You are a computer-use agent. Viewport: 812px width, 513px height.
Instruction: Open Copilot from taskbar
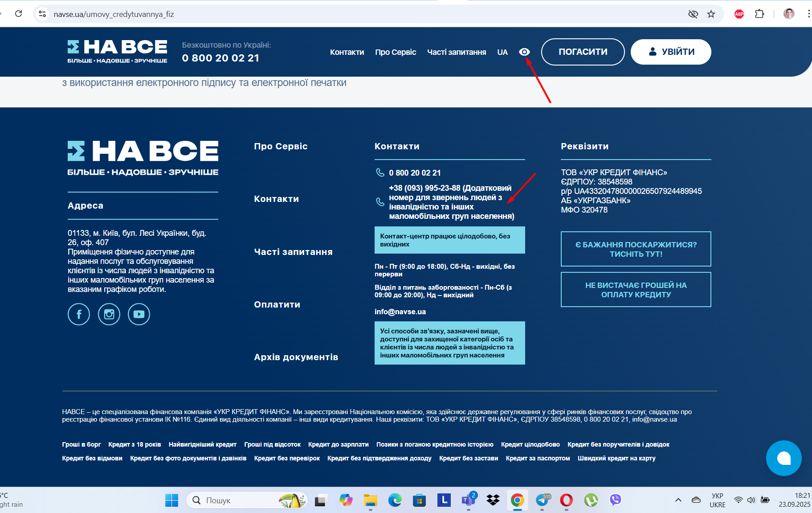pyautogui.click(x=346, y=500)
